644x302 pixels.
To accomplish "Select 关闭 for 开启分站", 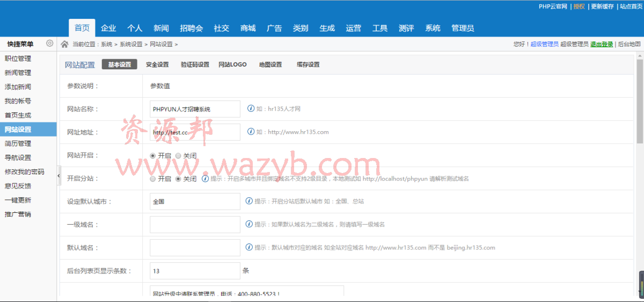I will 179,178.
